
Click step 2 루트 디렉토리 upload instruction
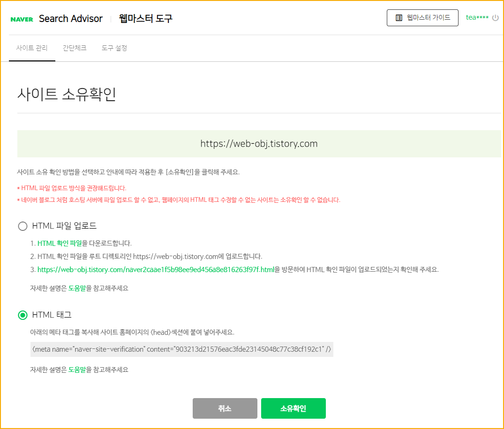(x=146, y=257)
